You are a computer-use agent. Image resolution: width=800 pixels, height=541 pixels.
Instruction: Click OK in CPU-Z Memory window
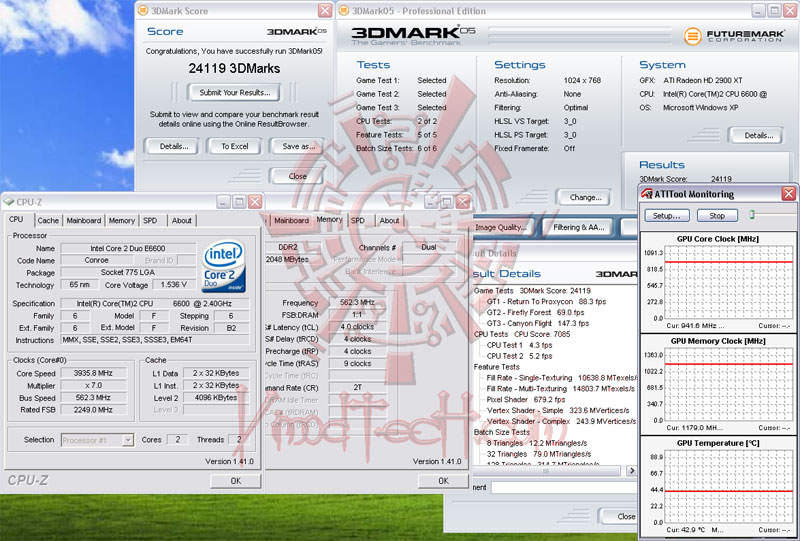pyautogui.click(x=443, y=481)
